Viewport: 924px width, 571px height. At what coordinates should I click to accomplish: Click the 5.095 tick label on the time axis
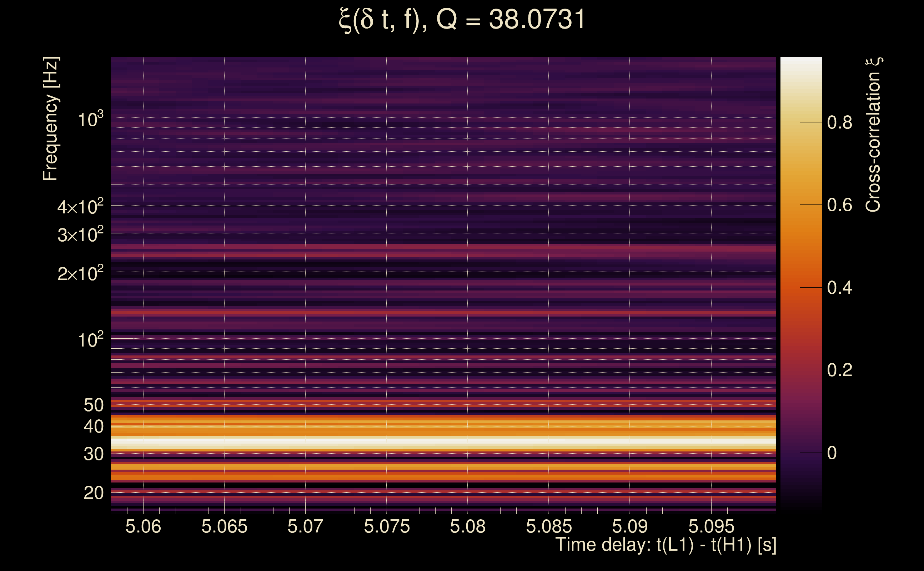711,526
